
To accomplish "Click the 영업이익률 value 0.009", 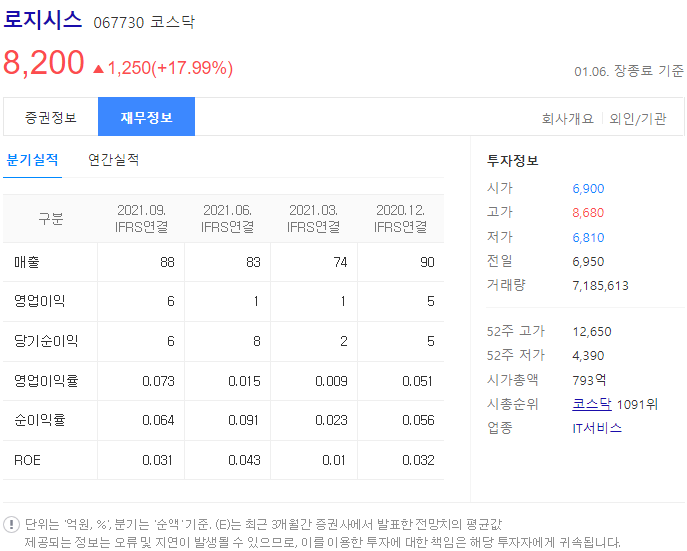I will 331,381.
